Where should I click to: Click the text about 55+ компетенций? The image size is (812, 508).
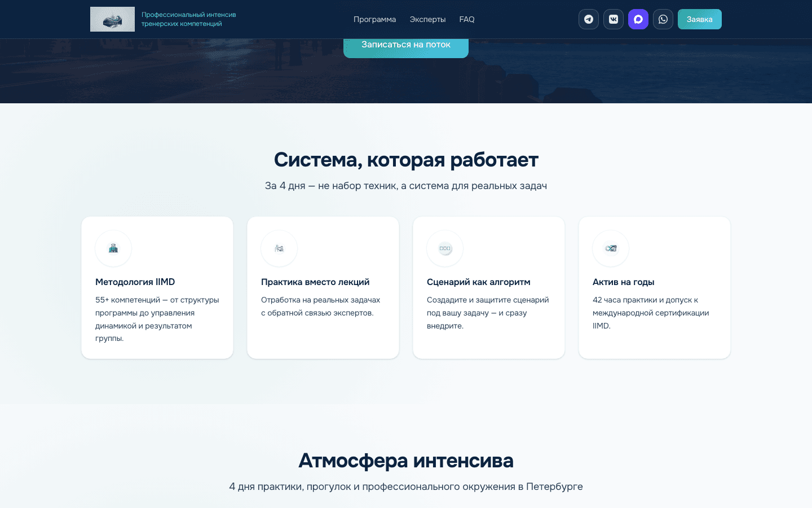157,319
